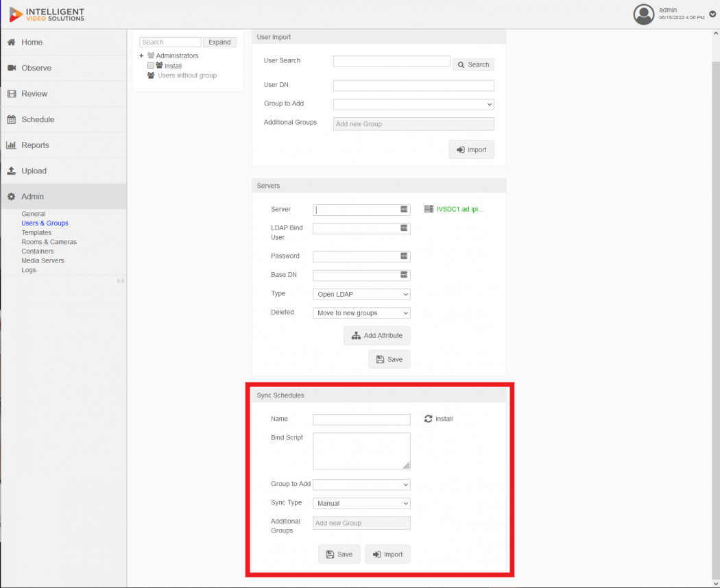720x588 pixels.
Task: Click the page scrollbar up arrow
Action: tap(715, 34)
